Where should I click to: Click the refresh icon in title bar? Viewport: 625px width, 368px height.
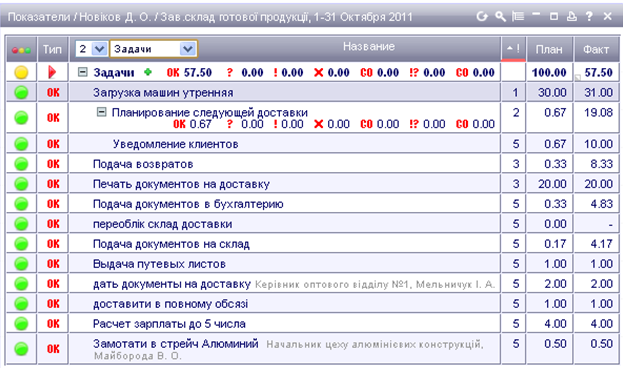pyautogui.click(x=482, y=16)
